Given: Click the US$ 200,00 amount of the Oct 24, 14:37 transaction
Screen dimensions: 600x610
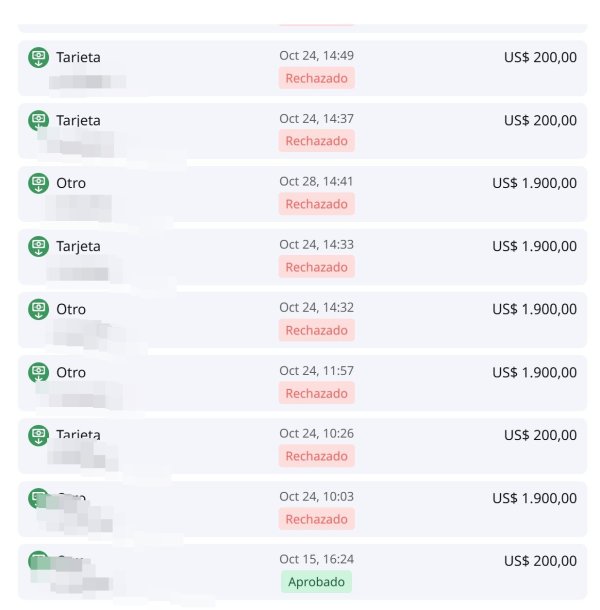Looking at the screenshot, I should 540,120.
